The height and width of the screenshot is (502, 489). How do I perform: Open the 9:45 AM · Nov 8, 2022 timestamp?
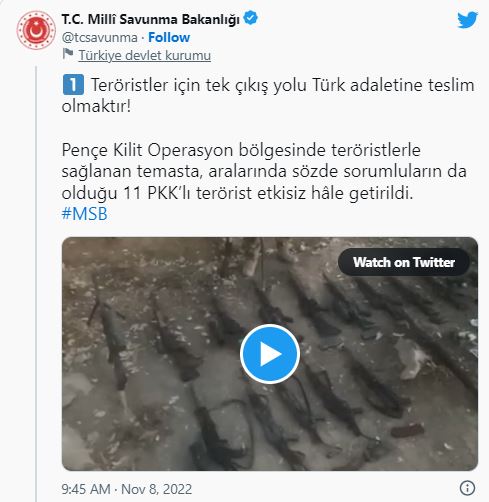(x=127, y=489)
